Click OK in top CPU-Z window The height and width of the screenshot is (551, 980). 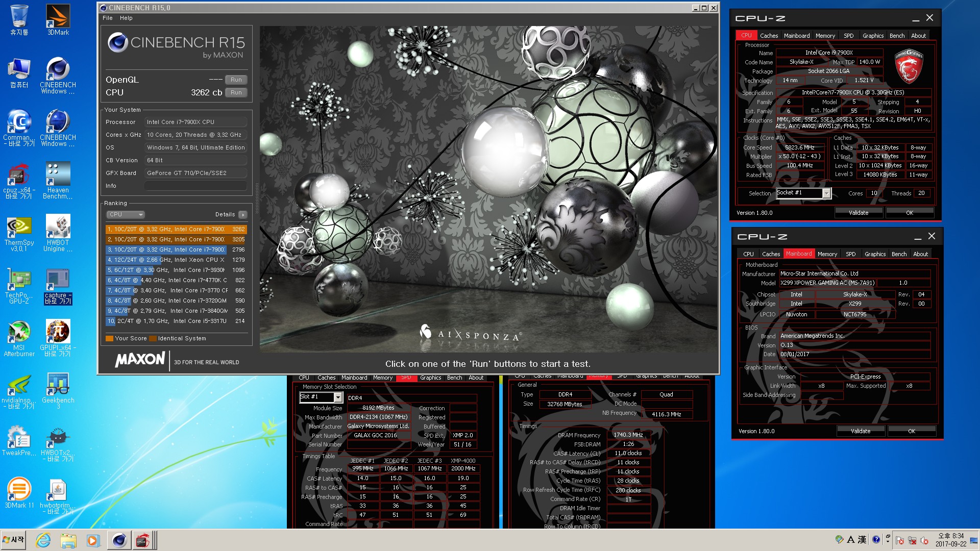click(x=910, y=213)
